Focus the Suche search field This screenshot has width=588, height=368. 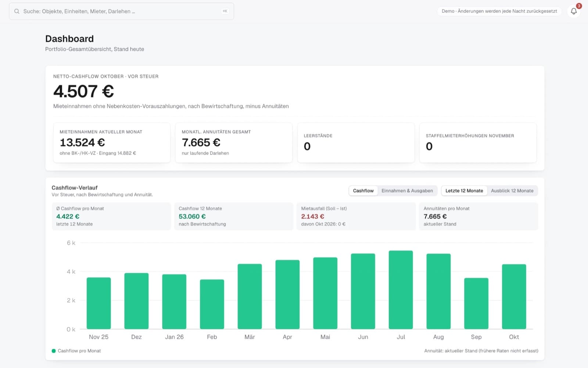click(121, 11)
